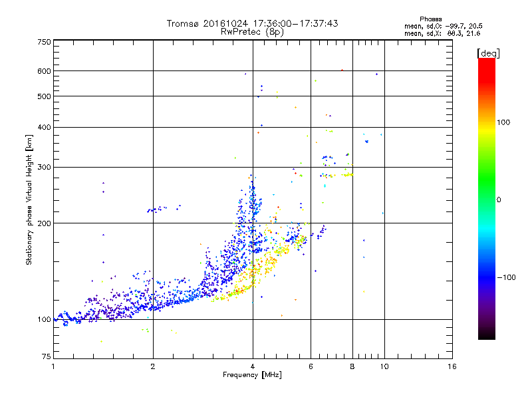Click the 'RwPretec (8p)' subtitle
Viewport: 532px width, 399px height.
tap(252, 32)
